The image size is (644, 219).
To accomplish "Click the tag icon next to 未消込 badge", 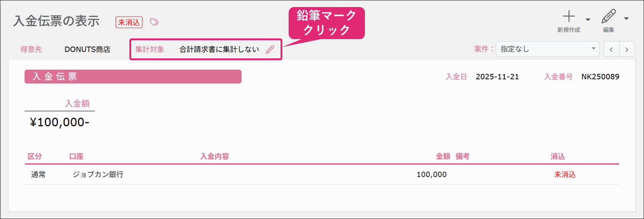I will click(154, 22).
